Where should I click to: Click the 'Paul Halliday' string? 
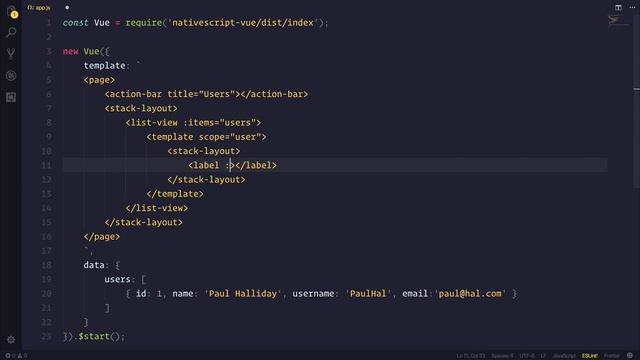click(x=242, y=293)
